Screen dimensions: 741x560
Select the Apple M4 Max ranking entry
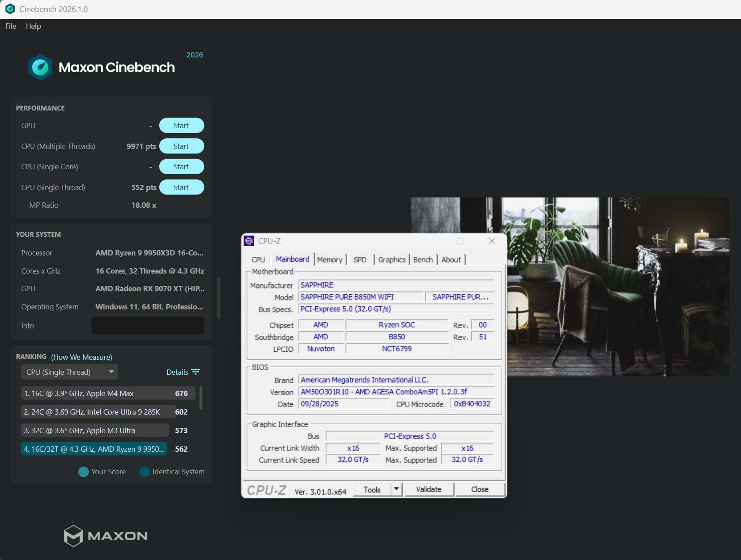tap(108, 393)
